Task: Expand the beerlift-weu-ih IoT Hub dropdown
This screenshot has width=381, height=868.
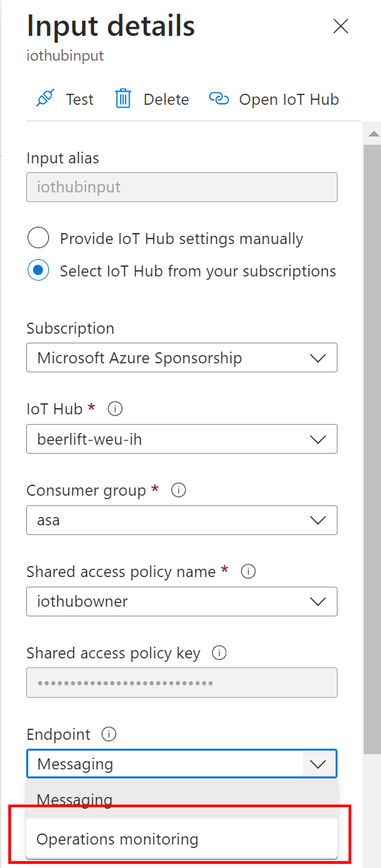Action: (182, 439)
